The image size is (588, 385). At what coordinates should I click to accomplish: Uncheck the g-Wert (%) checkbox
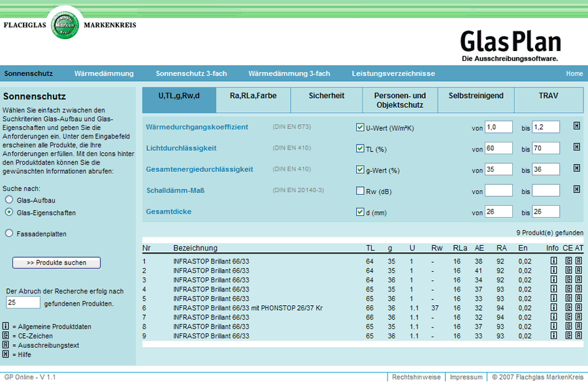360,169
